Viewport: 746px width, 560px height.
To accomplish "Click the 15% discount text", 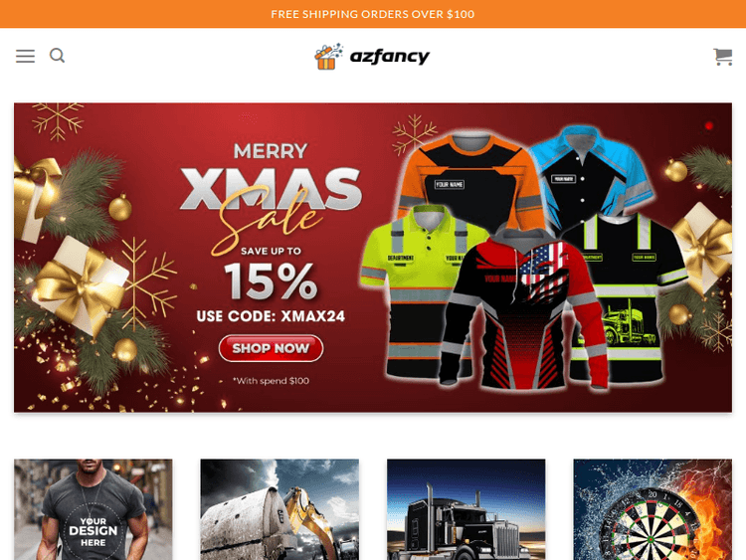I will [271, 281].
